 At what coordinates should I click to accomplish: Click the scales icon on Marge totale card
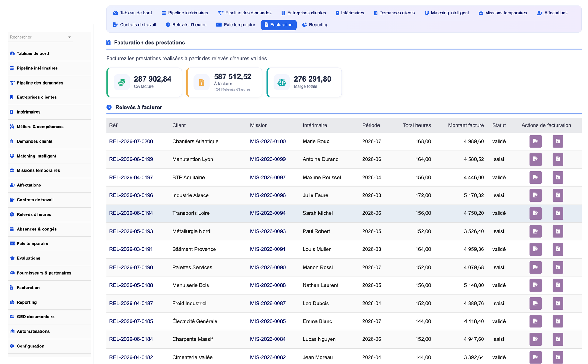pyautogui.click(x=282, y=82)
